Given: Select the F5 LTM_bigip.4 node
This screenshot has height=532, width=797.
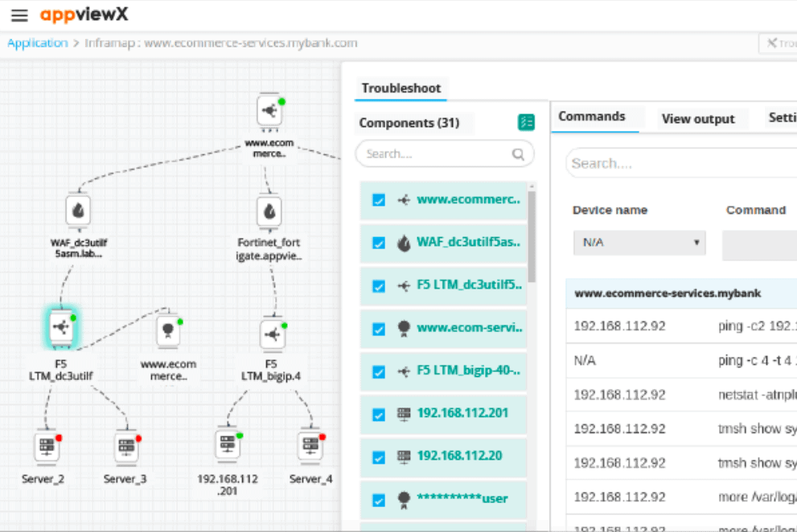Looking at the screenshot, I should click(x=273, y=334).
